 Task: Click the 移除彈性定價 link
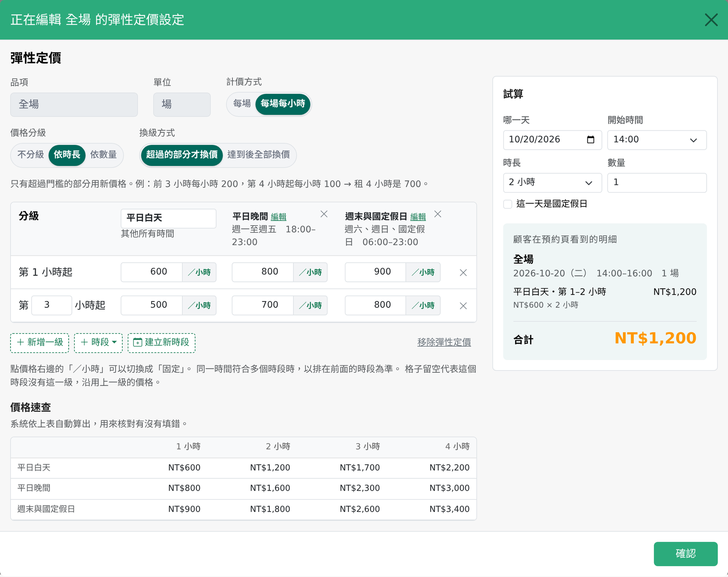click(x=444, y=342)
